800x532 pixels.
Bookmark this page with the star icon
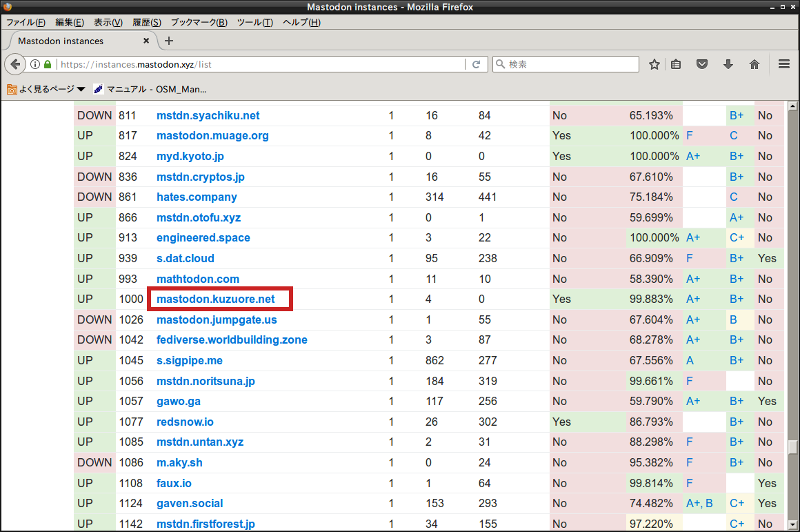coord(654,64)
